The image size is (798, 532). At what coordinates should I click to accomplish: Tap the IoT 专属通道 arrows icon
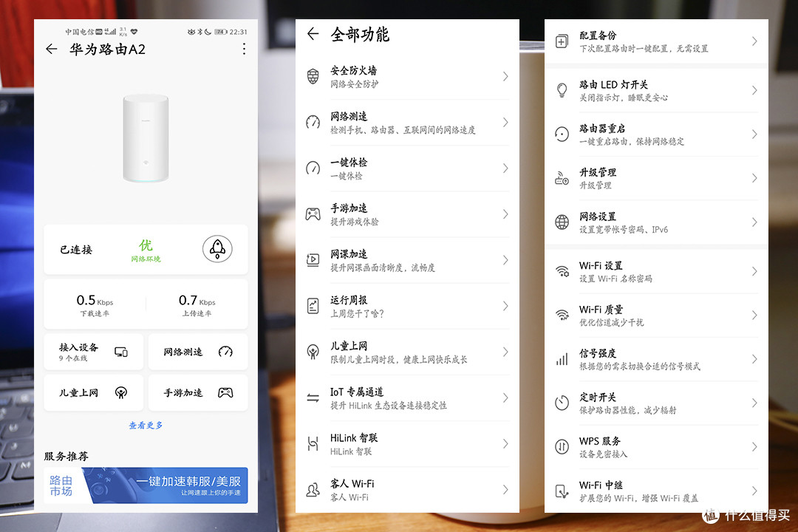click(313, 398)
